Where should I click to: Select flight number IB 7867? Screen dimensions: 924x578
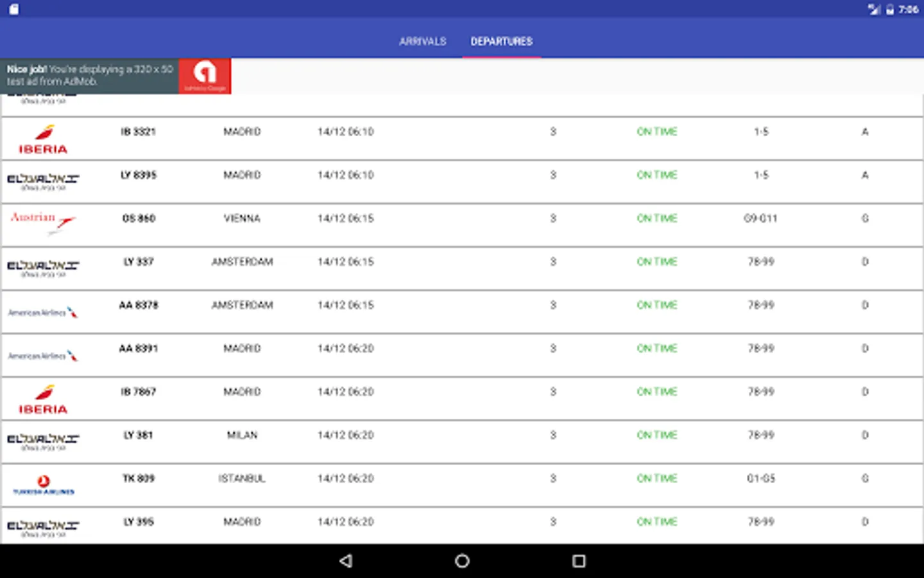(x=139, y=392)
